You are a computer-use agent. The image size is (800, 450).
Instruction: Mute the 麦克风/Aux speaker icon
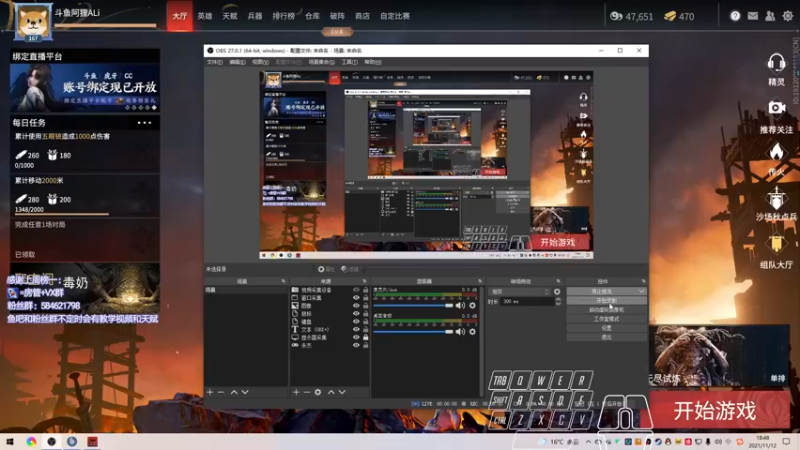[460, 305]
